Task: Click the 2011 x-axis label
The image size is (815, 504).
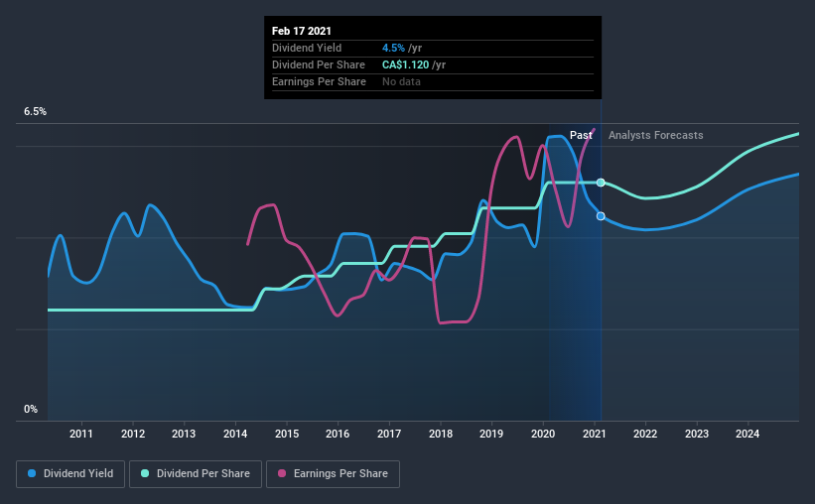Action: click(81, 434)
